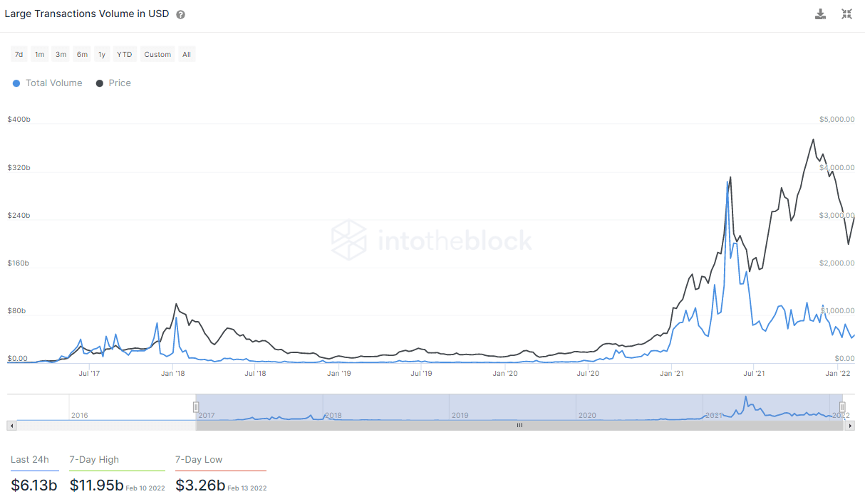The image size is (865, 504).
Task: Select the 1m time range
Action: tap(40, 54)
